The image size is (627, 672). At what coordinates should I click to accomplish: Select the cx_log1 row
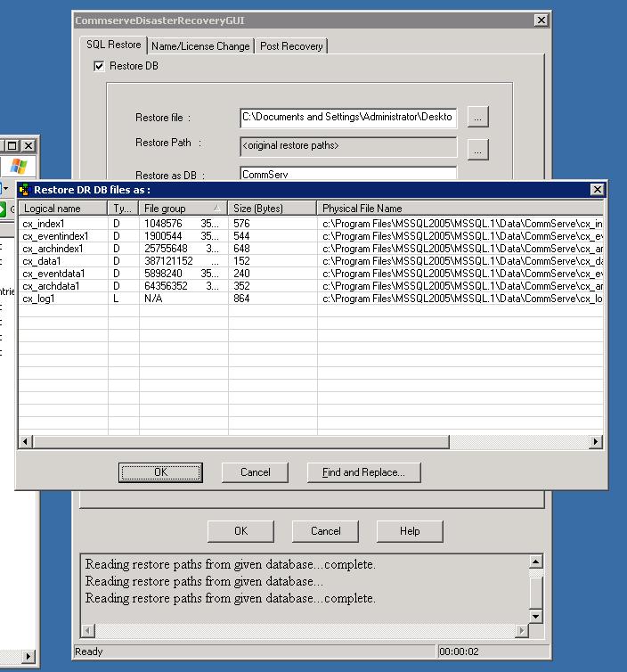pos(311,299)
